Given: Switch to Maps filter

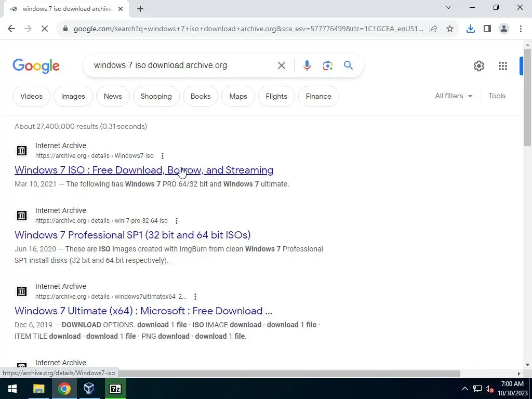Looking at the screenshot, I should tap(238, 96).
